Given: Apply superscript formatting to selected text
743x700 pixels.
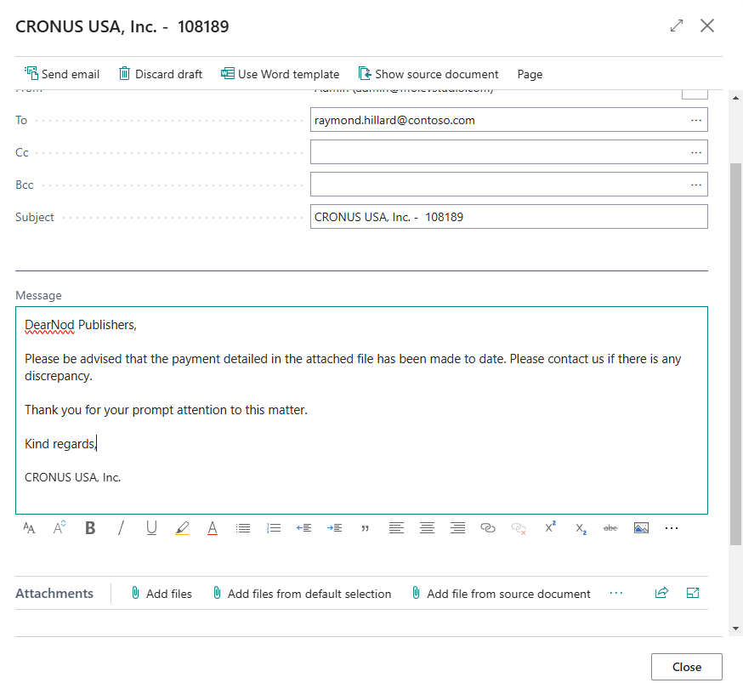Looking at the screenshot, I should click(x=549, y=527).
